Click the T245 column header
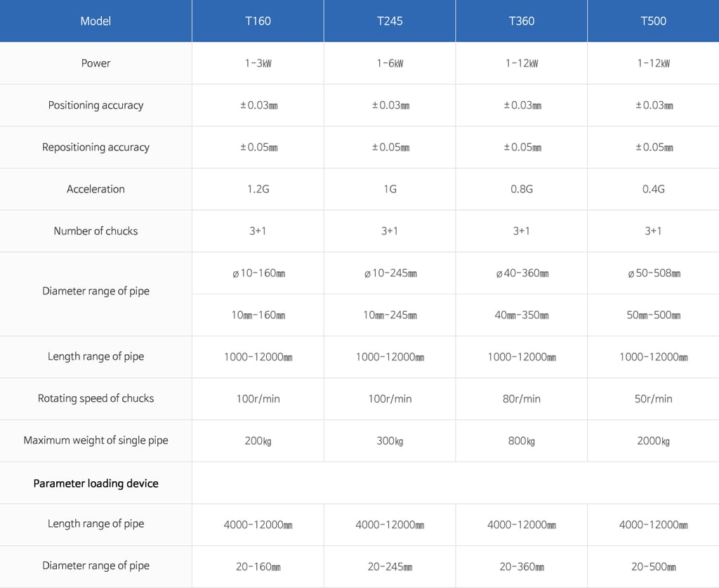 (x=390, y=21)
